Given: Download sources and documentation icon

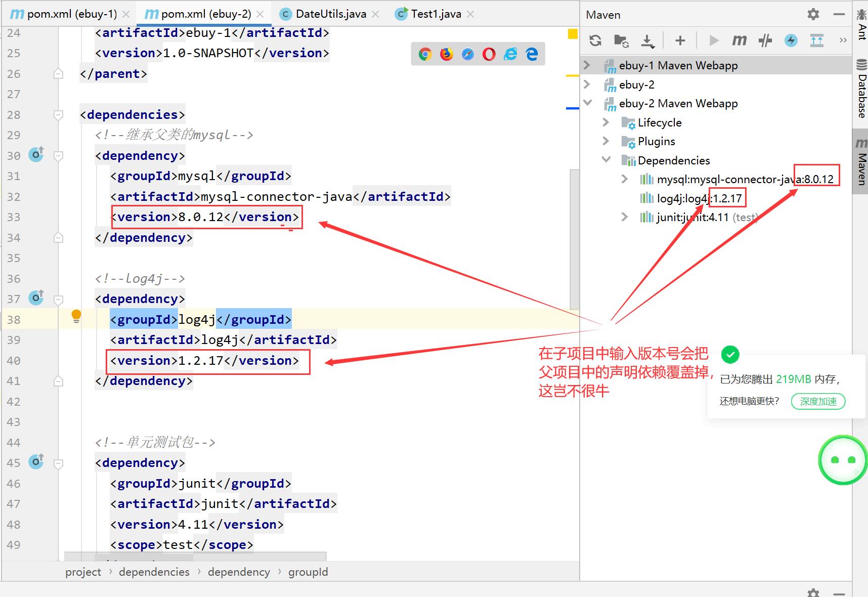Looking at the screenshot, I should 647,40.
